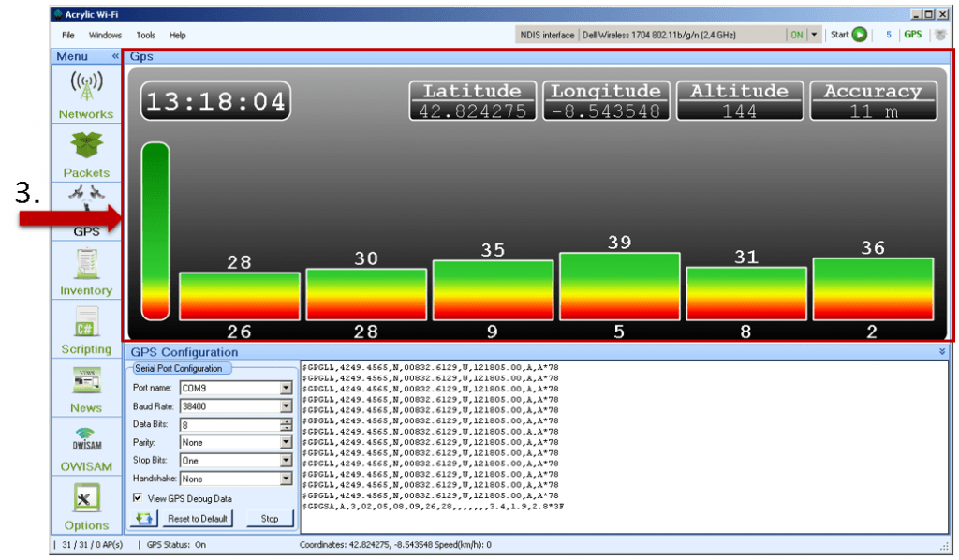Open the Inventory clipboard icon
The image size is (959, 560).
pyautogui.click(x=86, y=263)
